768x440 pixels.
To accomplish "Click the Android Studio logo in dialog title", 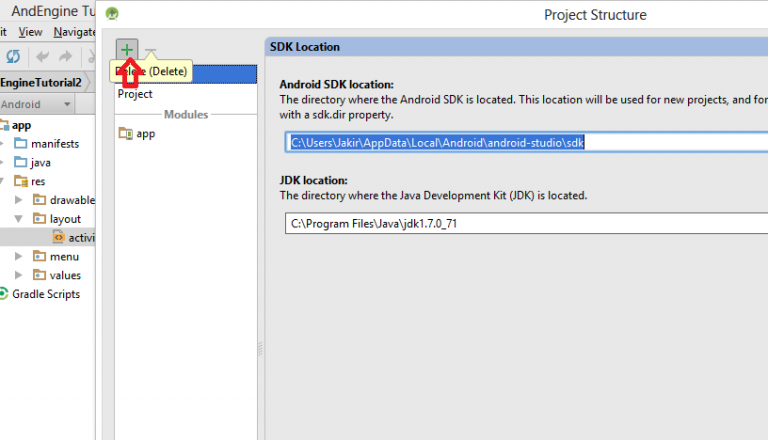I will coord(112,15).
